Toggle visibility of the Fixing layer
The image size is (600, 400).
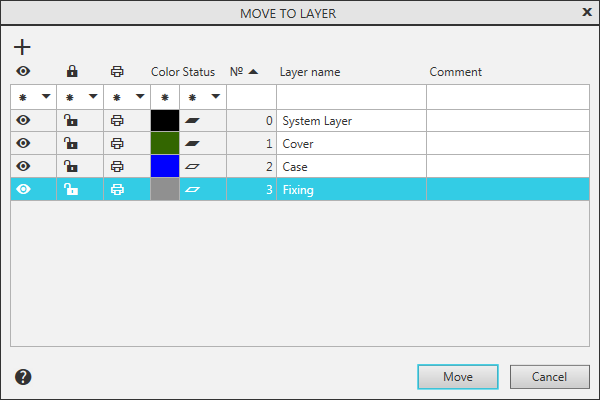click(x=24, y=189)
